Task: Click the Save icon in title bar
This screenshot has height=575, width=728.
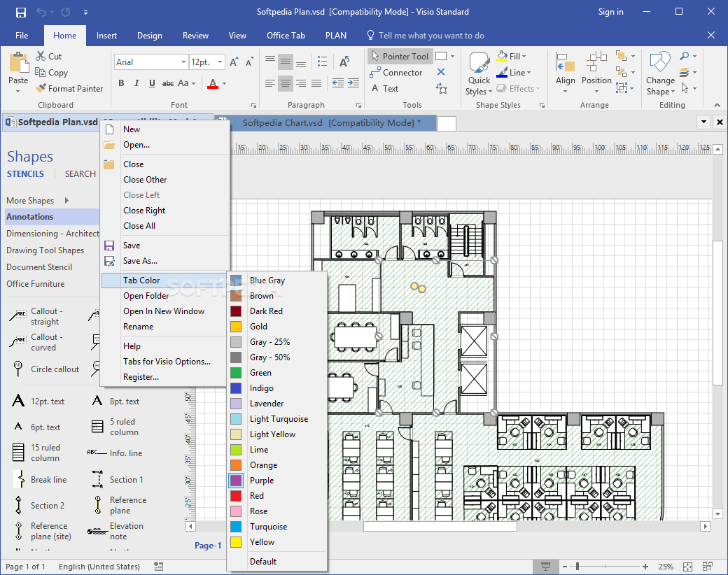Action: click(x=21, y=12)
